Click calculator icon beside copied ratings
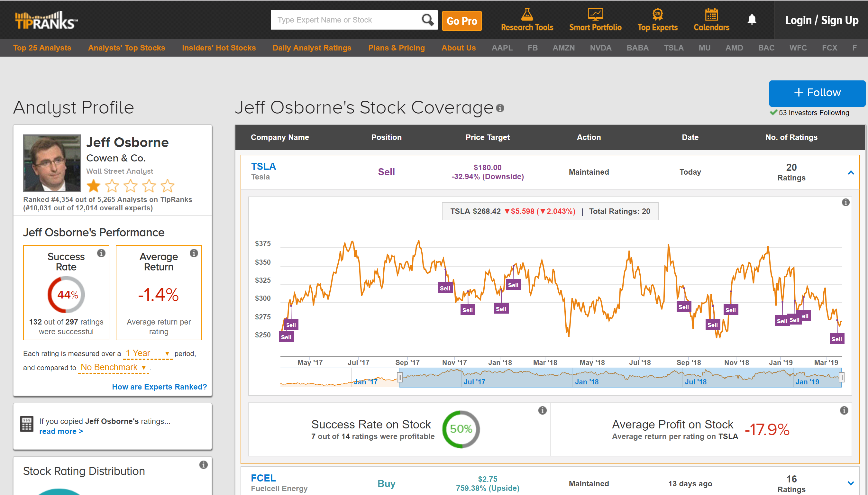This screenshot has height=495, width=868. pyautogui.click(x=27, y=424)
